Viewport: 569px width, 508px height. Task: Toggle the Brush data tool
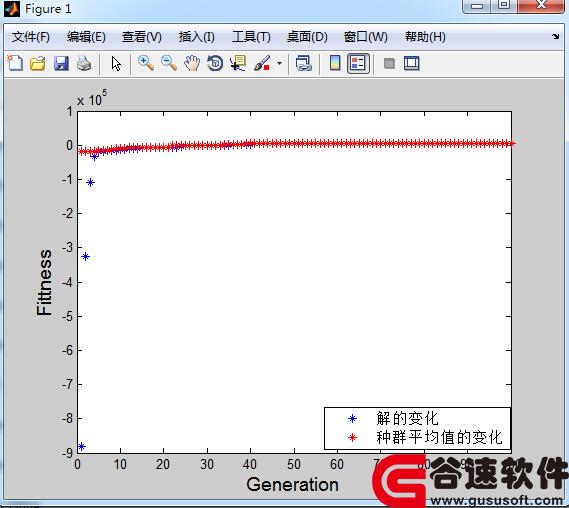tap(262, 64)
